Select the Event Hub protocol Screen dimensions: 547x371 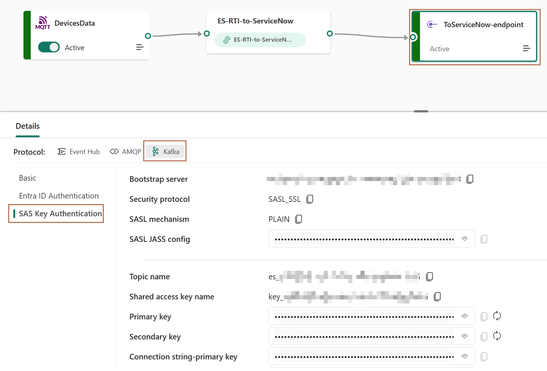79,152
